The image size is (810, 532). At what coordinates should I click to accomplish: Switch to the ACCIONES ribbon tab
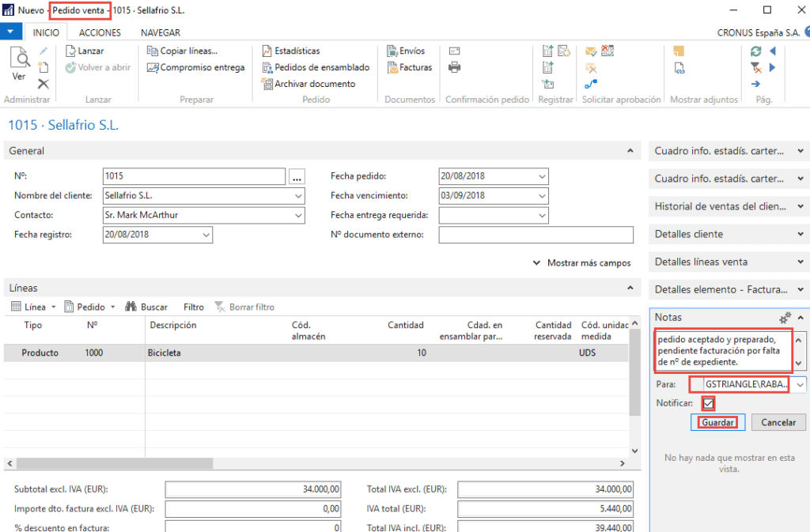click(99, 32)
